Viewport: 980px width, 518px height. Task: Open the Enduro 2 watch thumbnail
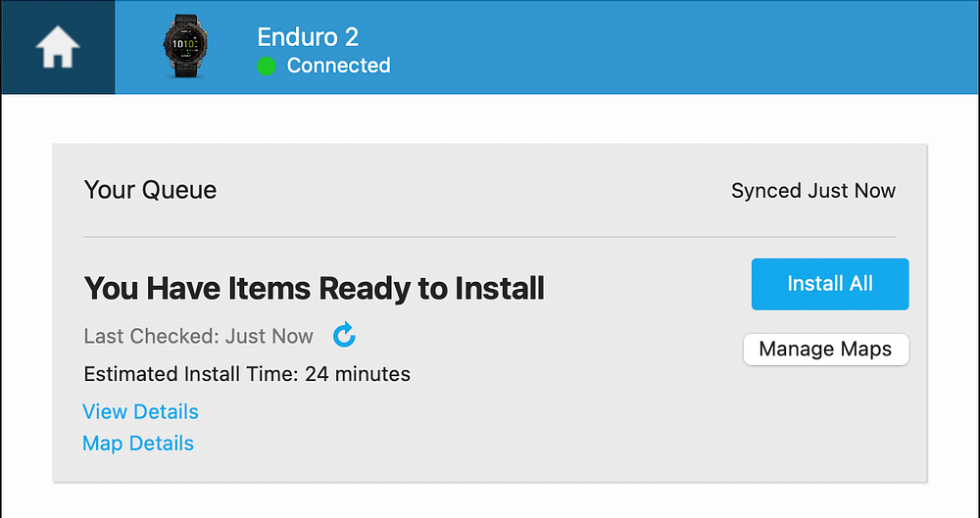point(183,48)
